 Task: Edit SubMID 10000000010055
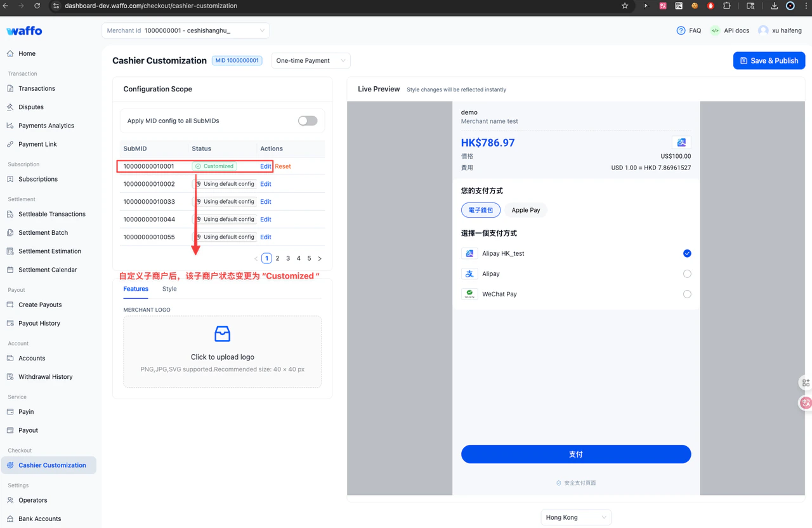point(266,237)
